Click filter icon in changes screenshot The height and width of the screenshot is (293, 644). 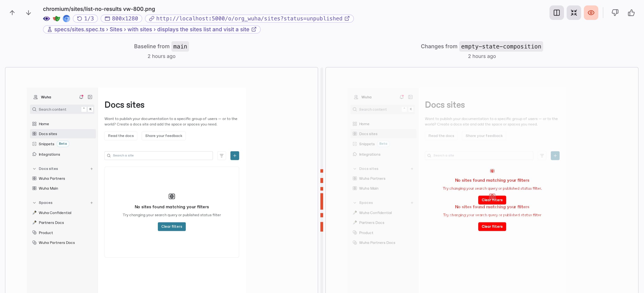pos(542,156)
